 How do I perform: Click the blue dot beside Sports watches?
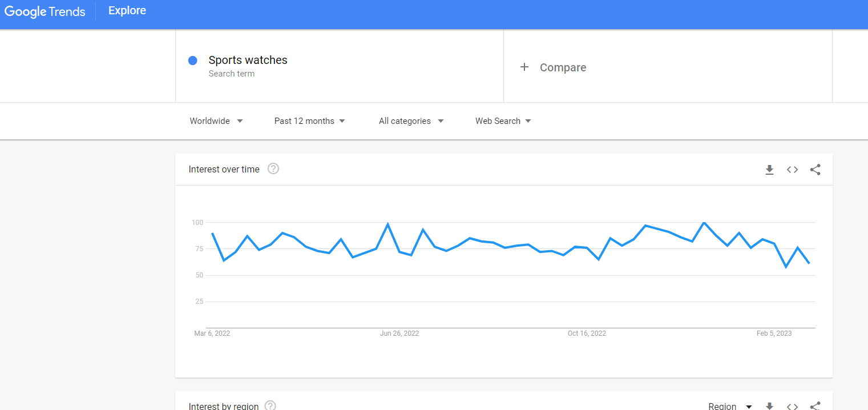pyautogui.click(x=193, y=61)
